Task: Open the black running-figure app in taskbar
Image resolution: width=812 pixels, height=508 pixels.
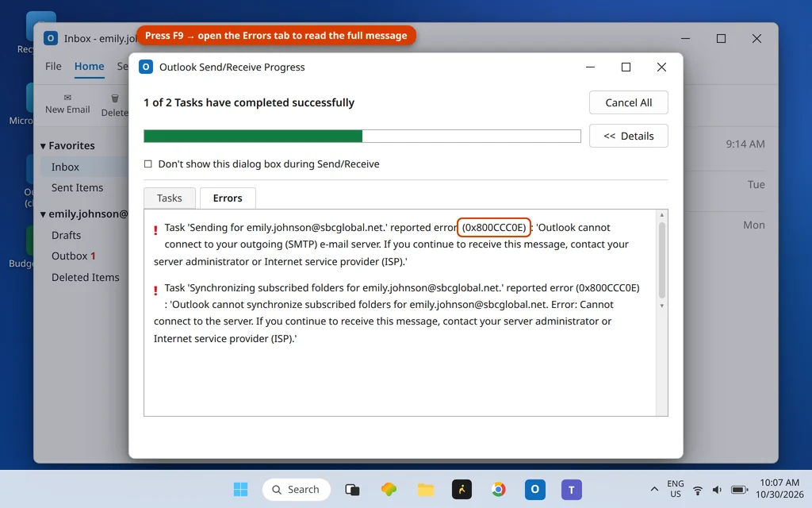Action: point(462,489)
